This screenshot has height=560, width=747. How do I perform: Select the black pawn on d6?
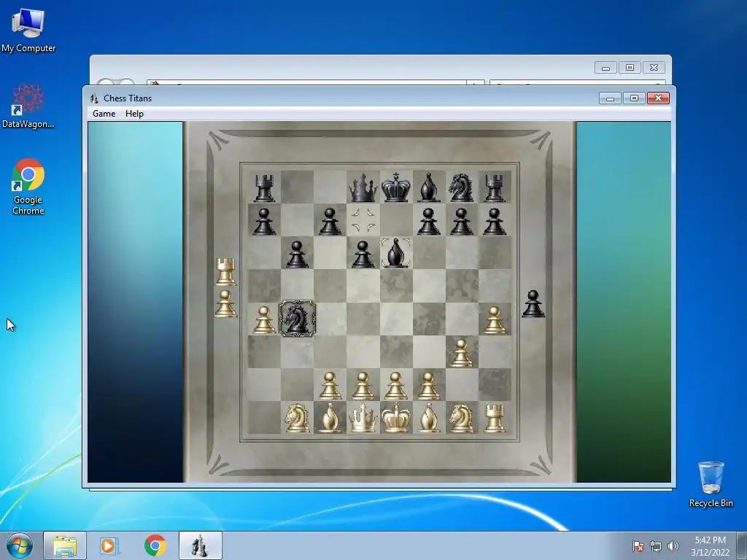[363, 254]
